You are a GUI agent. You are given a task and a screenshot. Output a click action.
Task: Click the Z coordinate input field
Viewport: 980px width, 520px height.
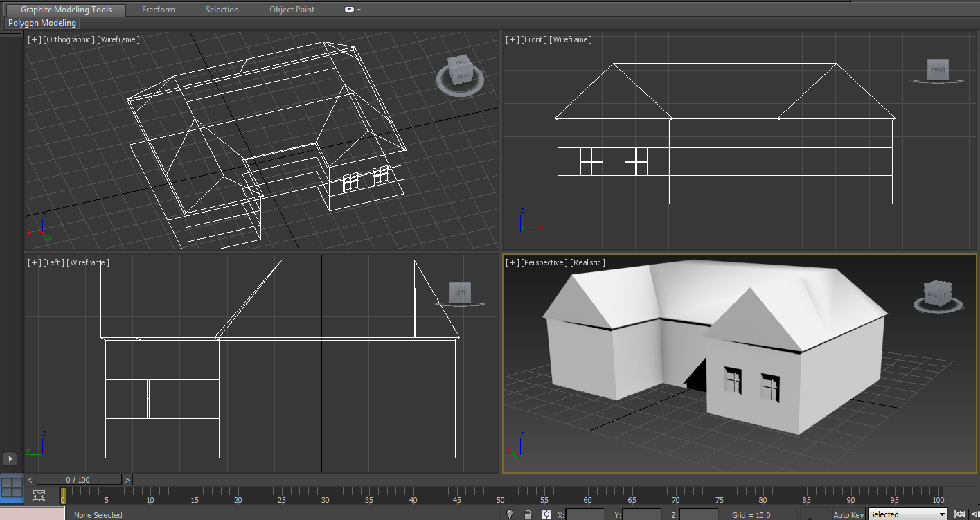point(700,514)
